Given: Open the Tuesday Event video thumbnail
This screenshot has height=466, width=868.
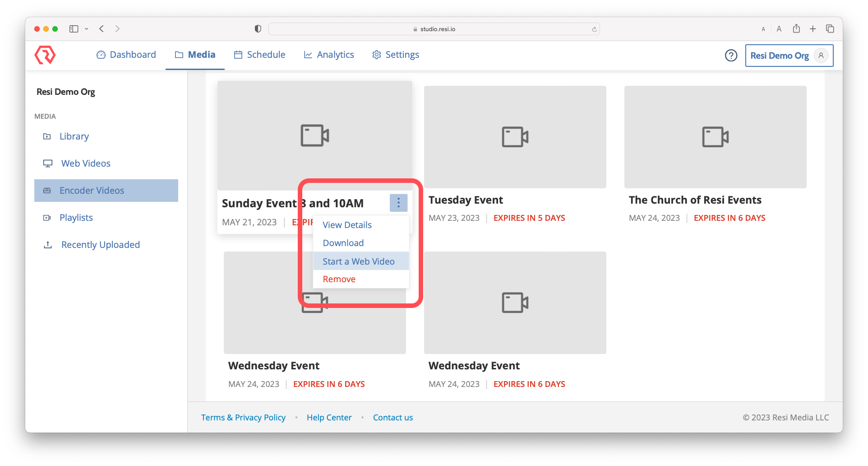Looking at the screenshot, I should click(515, 137).
